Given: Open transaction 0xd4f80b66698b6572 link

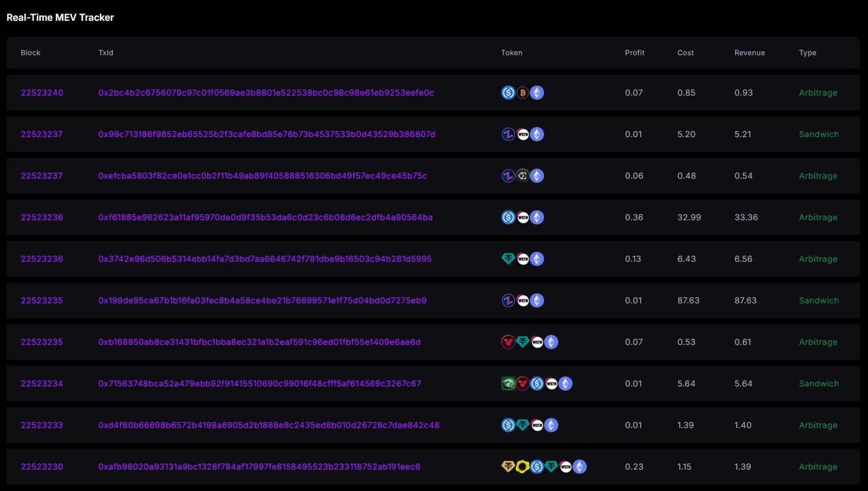Looking at the screenshot, I should point(269,425).
